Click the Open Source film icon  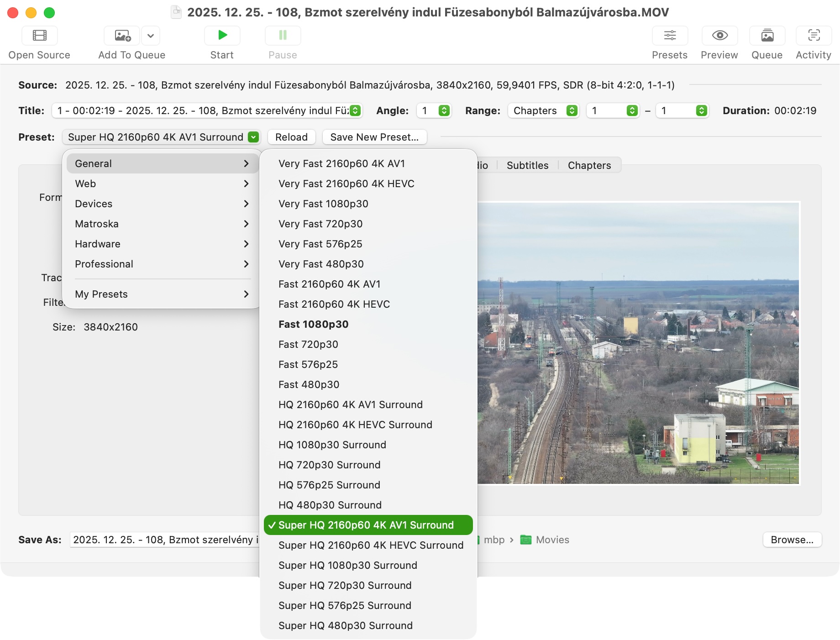tap(40, 36)
